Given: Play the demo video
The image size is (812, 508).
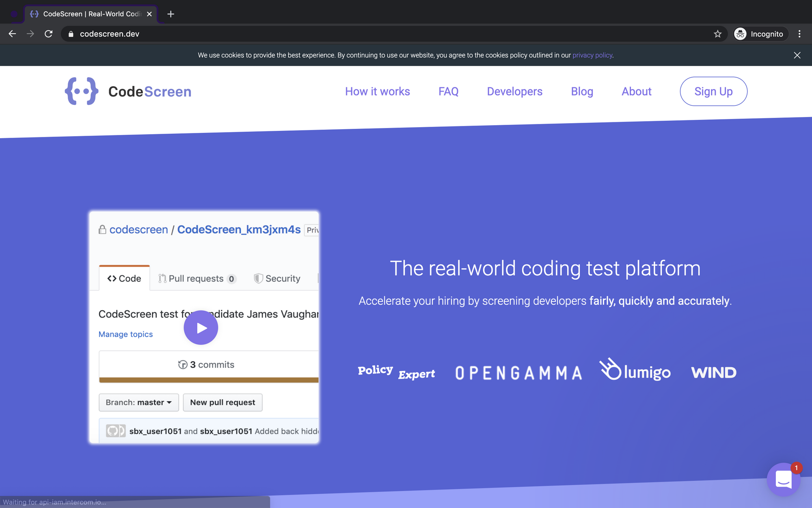Looking at the screenshot, I should pos(201,328).
